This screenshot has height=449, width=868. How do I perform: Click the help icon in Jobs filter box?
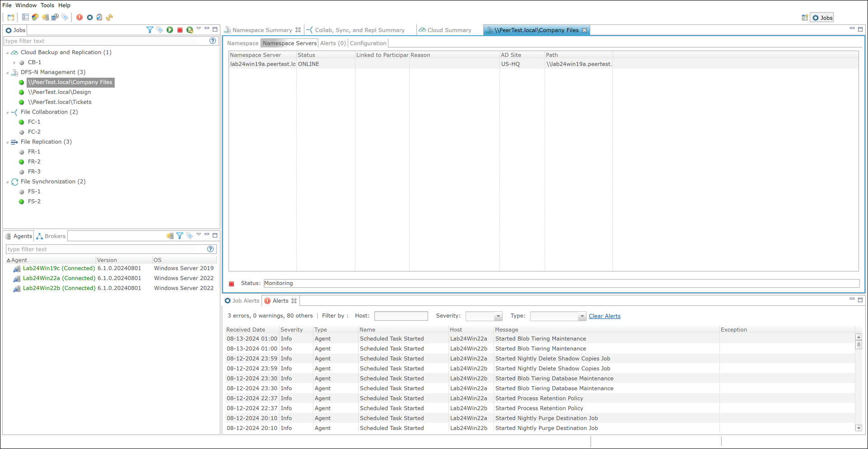coord(213,41)
